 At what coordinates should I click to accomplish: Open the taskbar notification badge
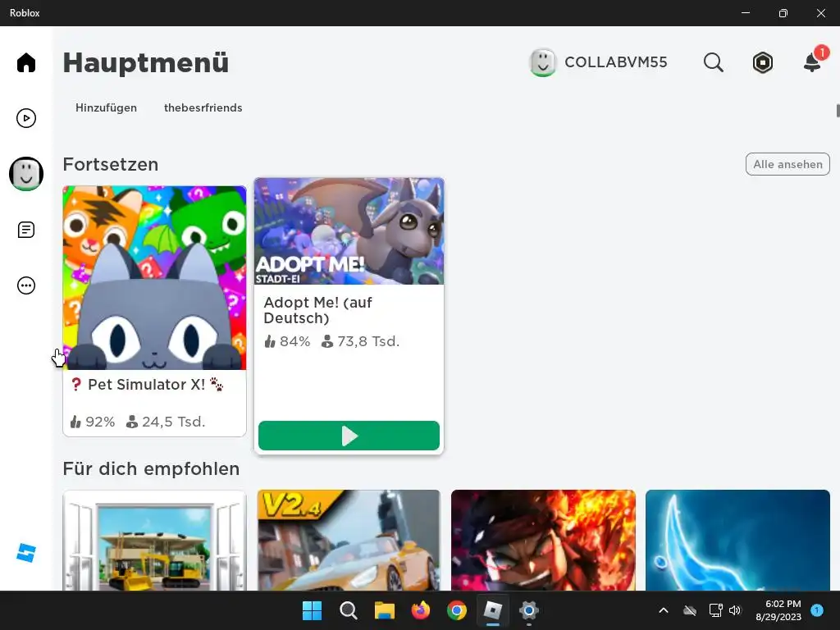coord(817,610)
